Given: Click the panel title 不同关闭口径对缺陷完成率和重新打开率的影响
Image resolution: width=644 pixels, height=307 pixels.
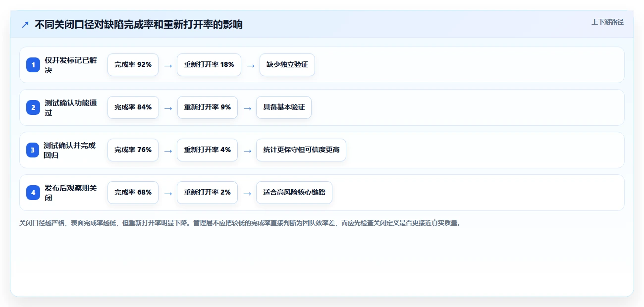Looking at the screenshot, I should click(139, 24).
